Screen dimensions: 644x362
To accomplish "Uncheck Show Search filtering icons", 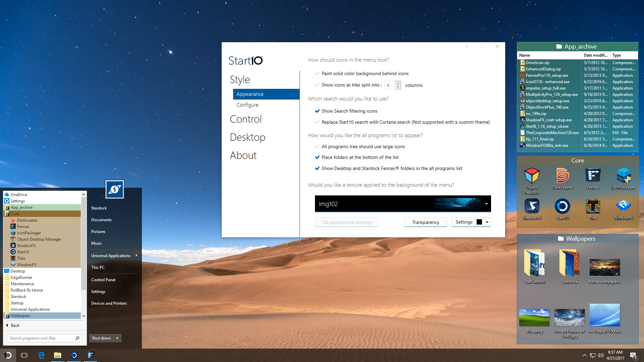I will (317, 111).
